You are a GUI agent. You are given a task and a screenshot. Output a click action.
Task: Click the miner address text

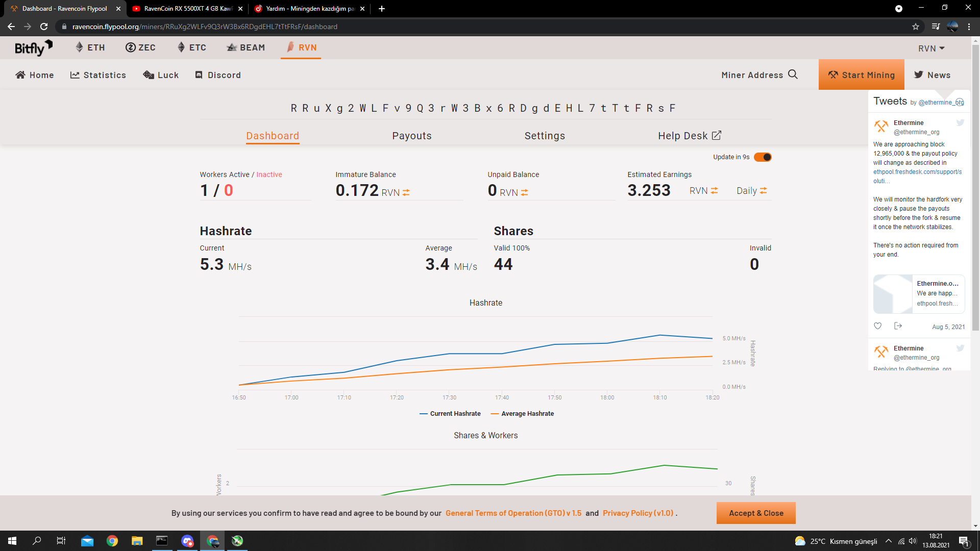click(483, 108)
